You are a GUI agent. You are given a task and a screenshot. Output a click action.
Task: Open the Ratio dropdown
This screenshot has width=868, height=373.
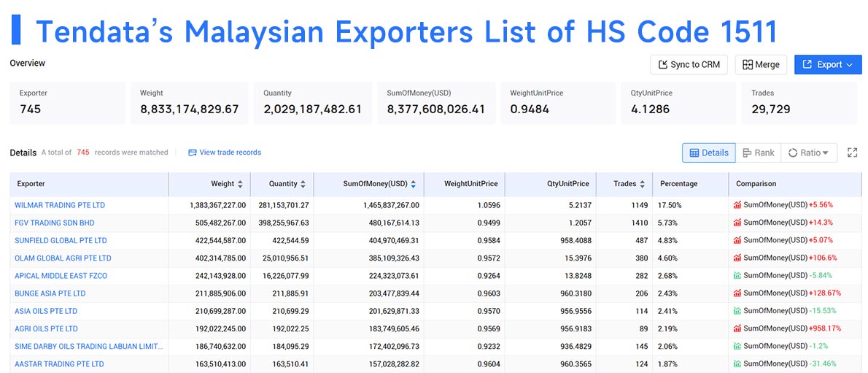[x=809, y=153]
